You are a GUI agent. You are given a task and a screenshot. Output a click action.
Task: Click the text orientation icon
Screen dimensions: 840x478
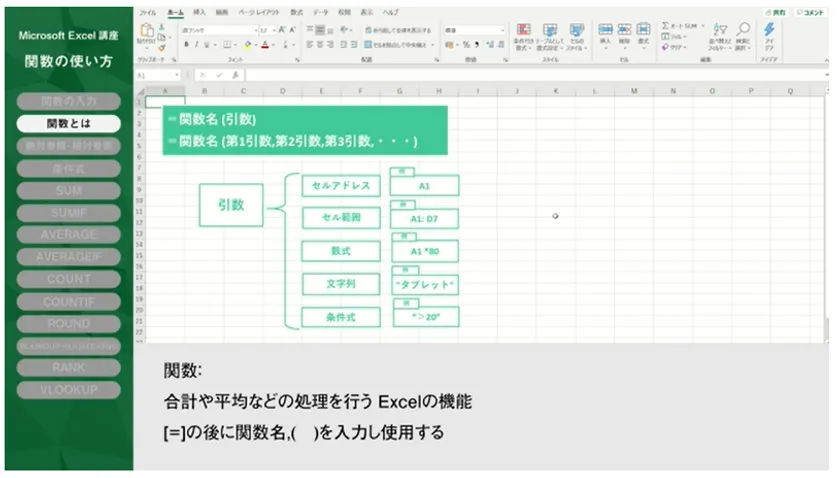pos(344,30)
